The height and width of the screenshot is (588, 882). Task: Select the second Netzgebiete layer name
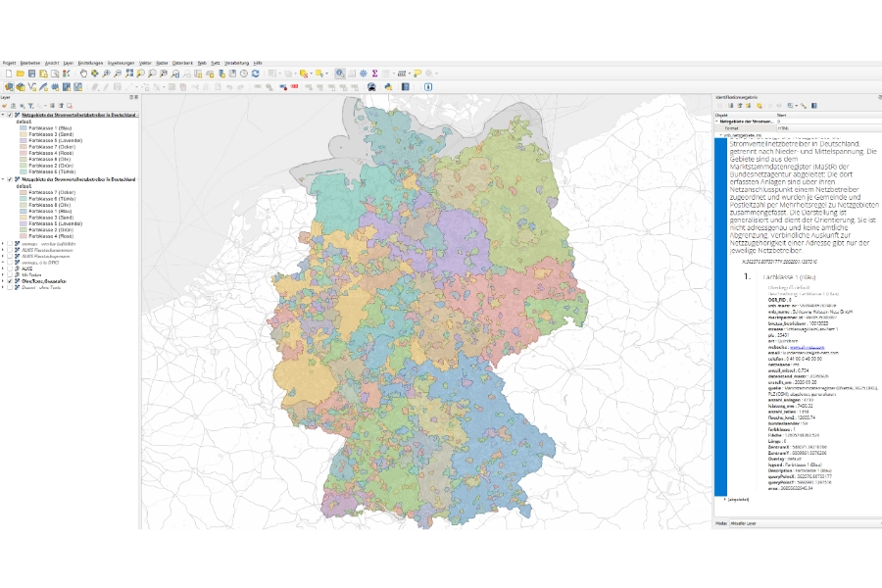tap(78, 179)
